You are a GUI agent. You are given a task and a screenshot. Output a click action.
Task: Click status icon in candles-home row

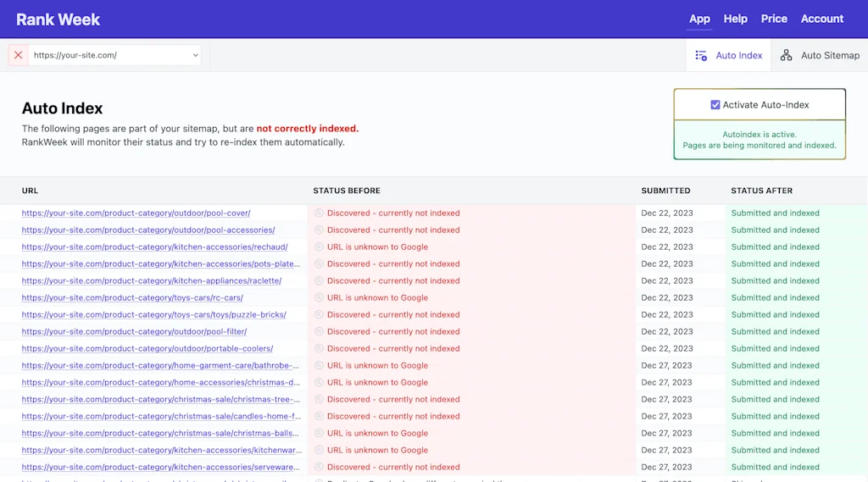(x=319, y=416)
